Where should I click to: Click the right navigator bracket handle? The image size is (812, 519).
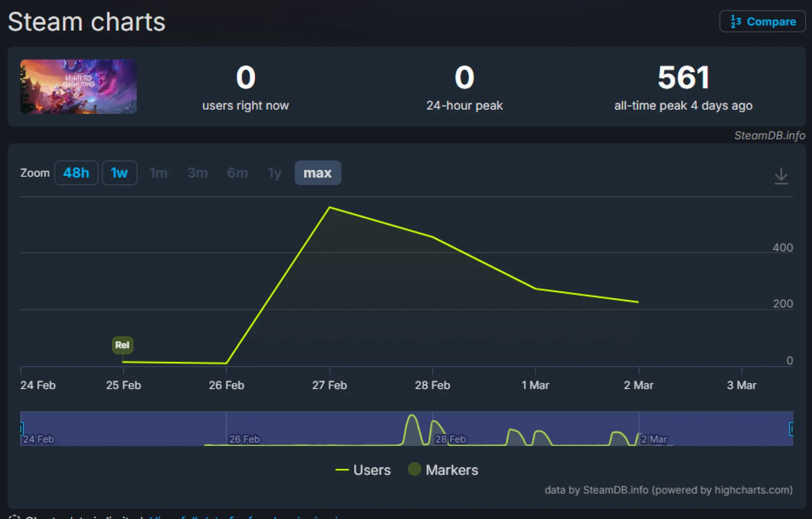point(792,429)
